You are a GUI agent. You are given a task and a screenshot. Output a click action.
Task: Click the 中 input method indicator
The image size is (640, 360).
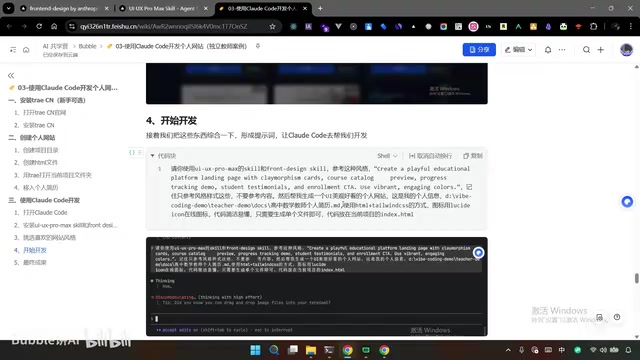pos(562,350)
